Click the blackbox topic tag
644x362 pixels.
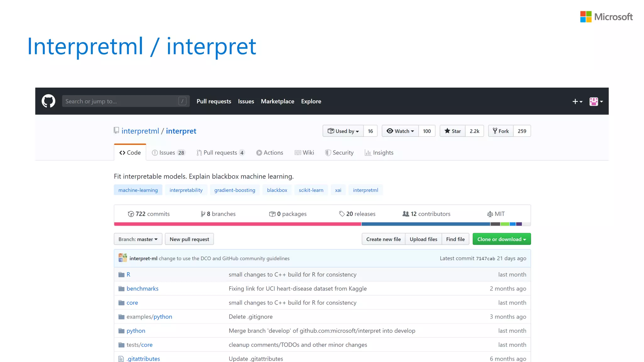point(277,190)
